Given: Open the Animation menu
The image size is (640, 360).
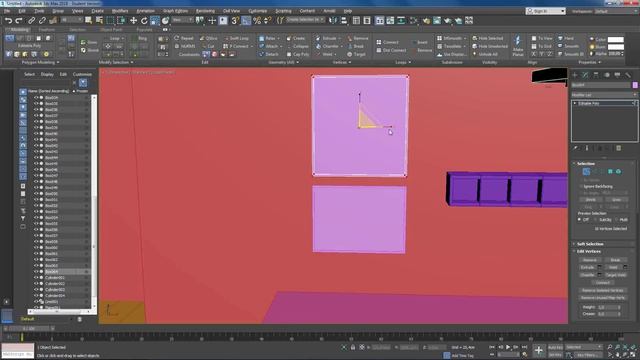Looking at the screenshot, I should [145, 11].
